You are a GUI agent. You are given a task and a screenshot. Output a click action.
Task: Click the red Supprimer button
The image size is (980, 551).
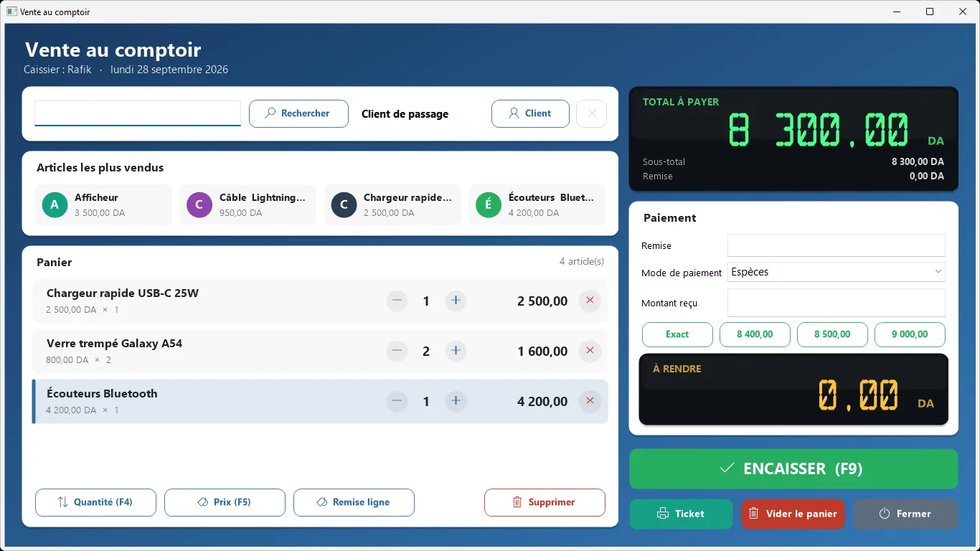tap(545, 502)
